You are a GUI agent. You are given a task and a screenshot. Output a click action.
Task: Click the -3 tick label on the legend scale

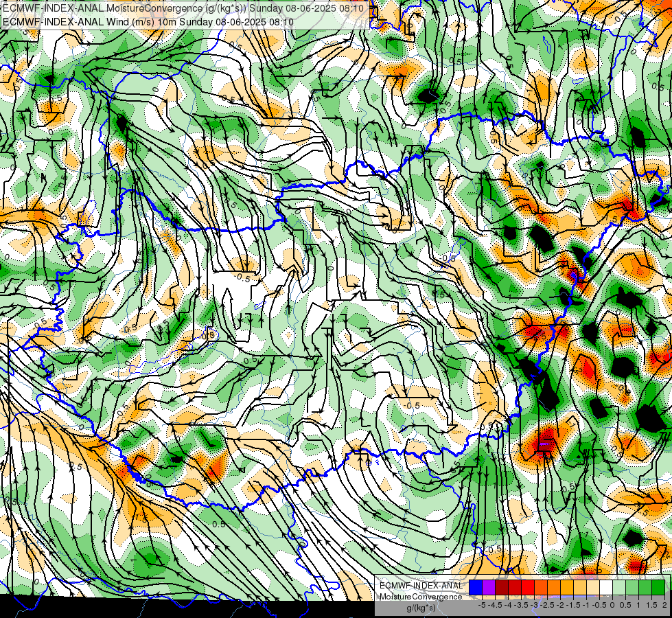point(534,605)
